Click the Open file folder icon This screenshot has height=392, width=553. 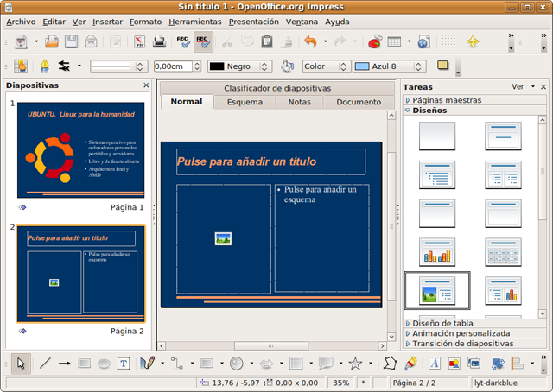(52, 41)
